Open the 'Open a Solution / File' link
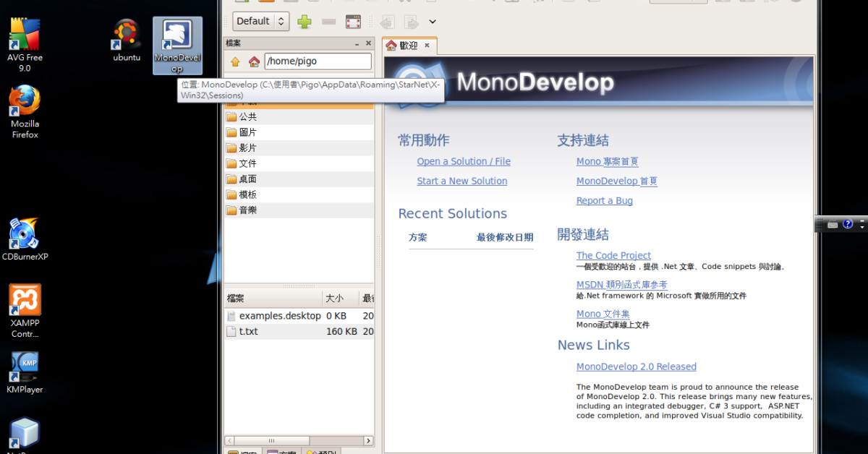The width and height of the screenshot is (868, 454). tap(463, 161)
